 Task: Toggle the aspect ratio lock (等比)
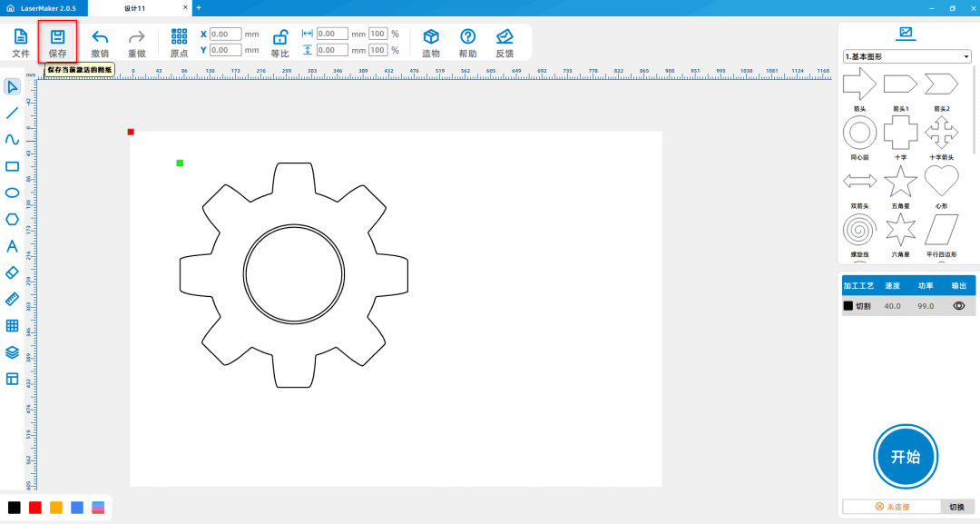pos(280,38)
